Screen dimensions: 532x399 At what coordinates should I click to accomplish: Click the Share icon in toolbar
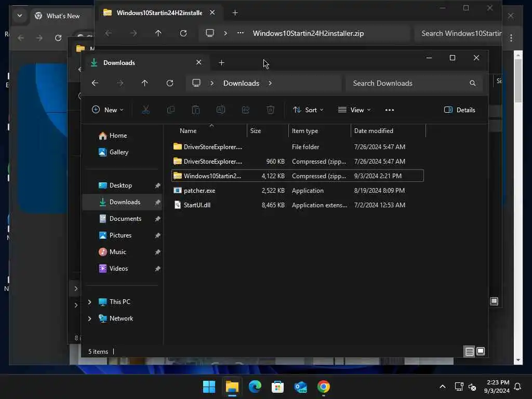coord(246,110)
